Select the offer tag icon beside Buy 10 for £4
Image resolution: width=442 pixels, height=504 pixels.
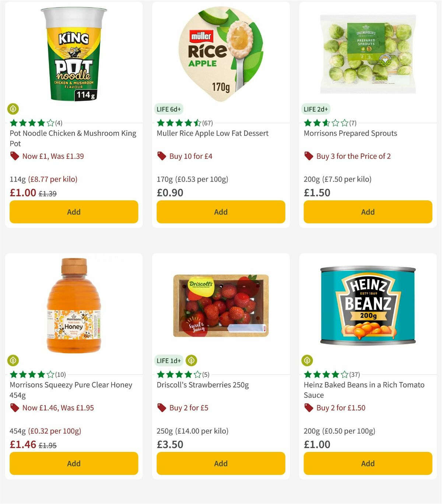coord(161,156)
